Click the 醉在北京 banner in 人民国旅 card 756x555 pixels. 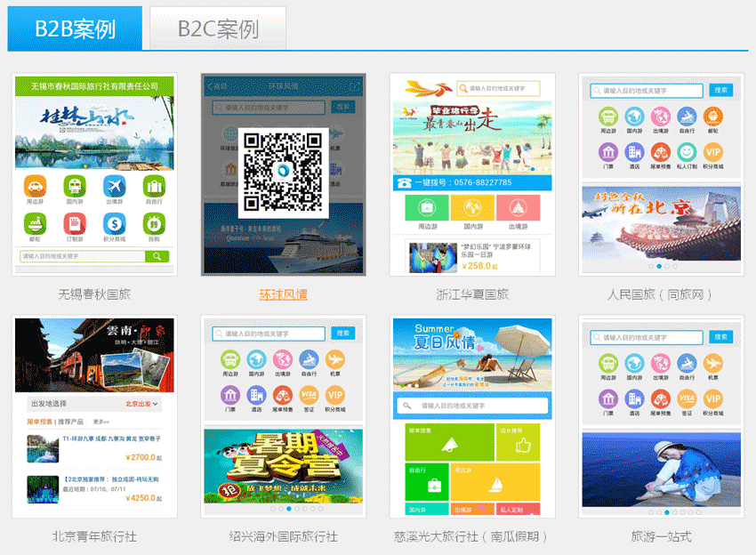tap(662, 224)
